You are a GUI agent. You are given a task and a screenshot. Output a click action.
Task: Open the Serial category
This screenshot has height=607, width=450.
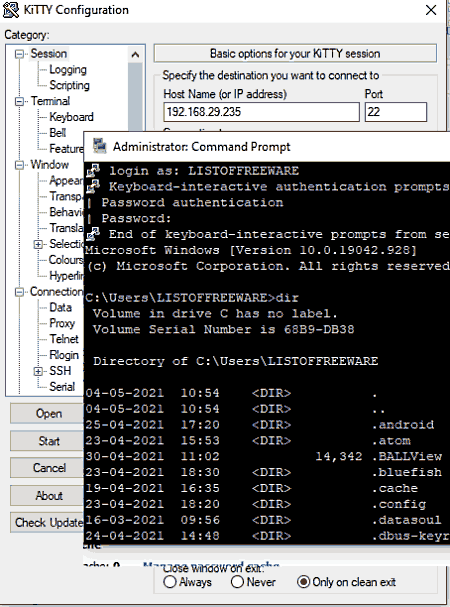pyautogui.click(x=62, y=387)
